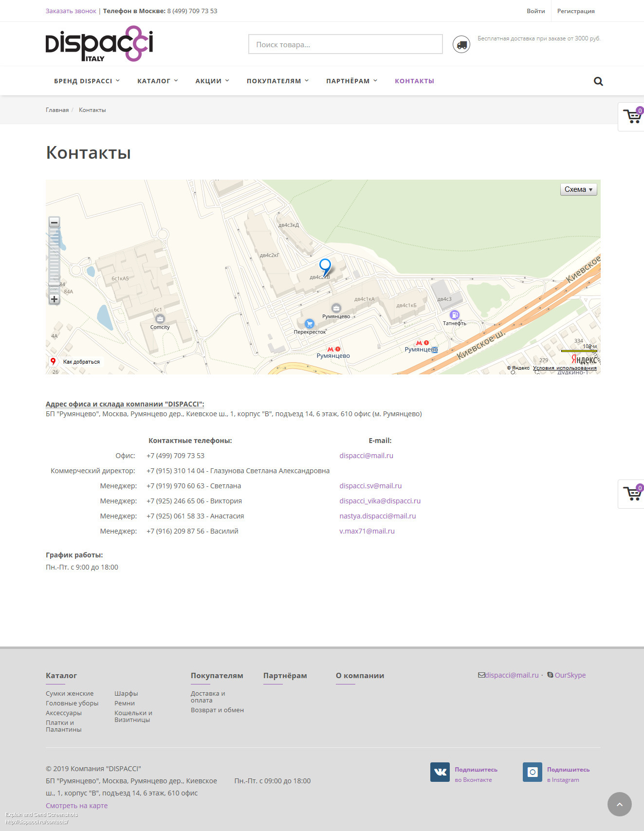Viewport: 644px width, 831px height.
Task: Click the delivery truck icon
Action: (461, 45)
